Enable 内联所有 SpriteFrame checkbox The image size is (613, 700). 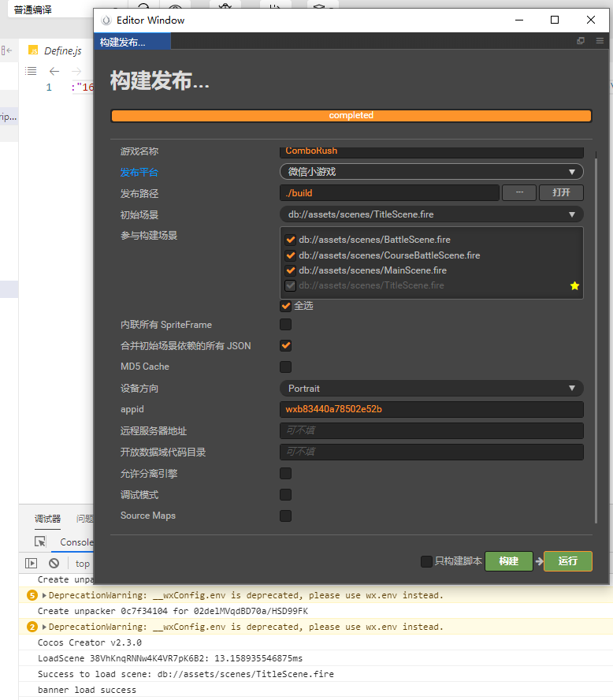[x=285, y=325]
